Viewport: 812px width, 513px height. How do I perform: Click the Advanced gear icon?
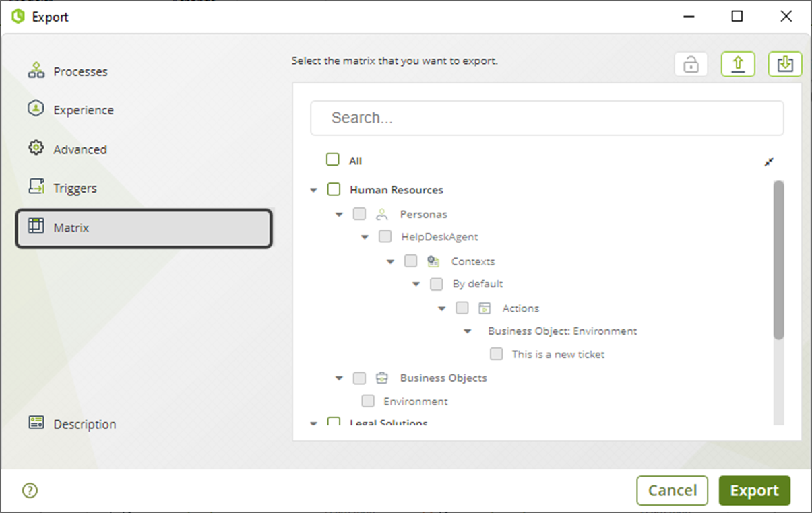click(x=36, y=148)
